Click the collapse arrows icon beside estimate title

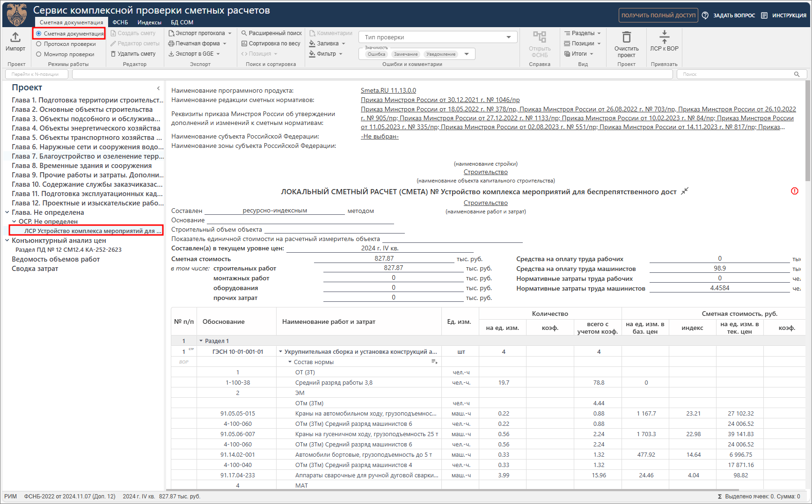pos(685,191)
